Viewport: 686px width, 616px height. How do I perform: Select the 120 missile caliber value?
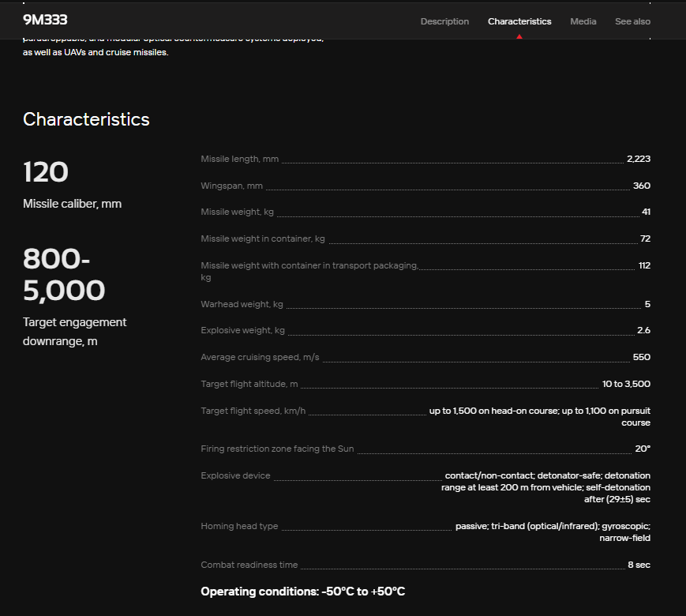[x=46, y=171]
